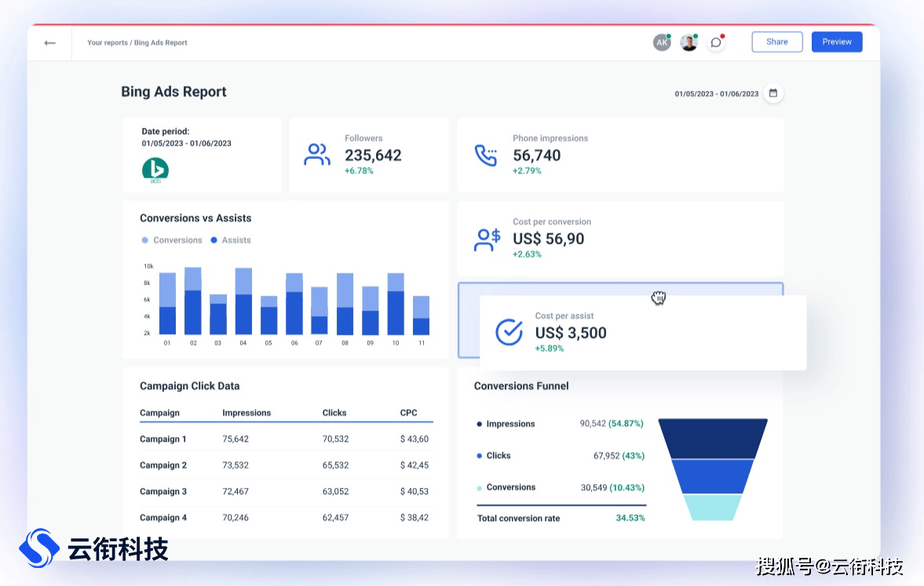Click the US$ 56,90 cost value
The image size is (924, 586).
tap(549, 239)
